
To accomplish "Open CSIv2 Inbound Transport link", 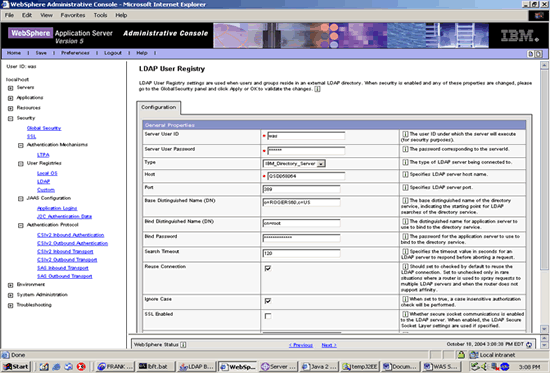I will 65,252.
